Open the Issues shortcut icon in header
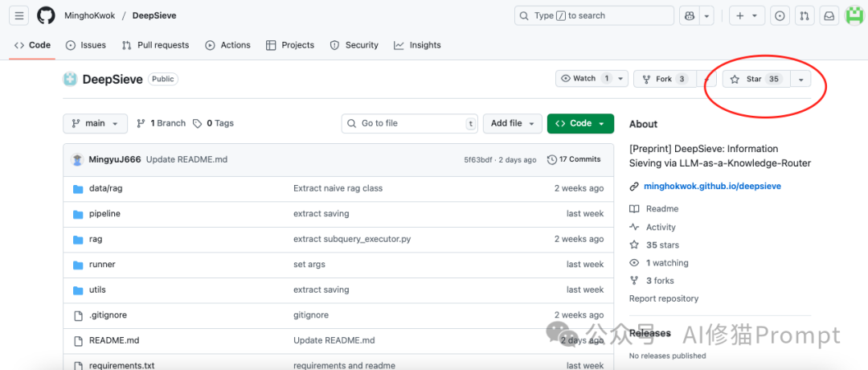Image resolution: width=868 pixels, height=370 pixels. tap(780, 15)
